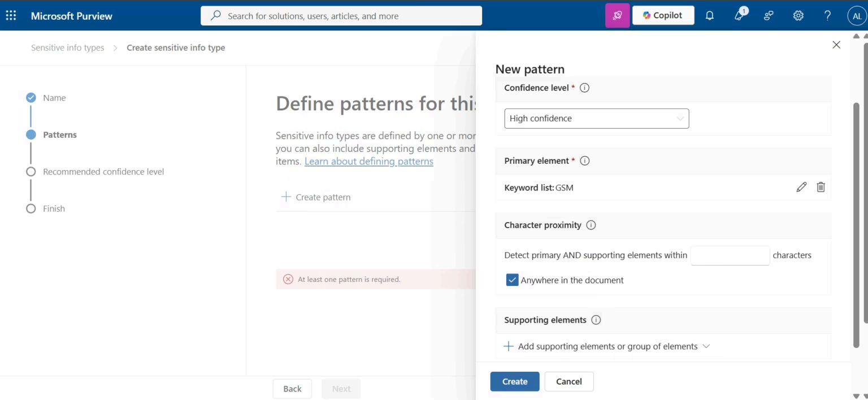Delete the GSM keyword list
Screen dimensions: 868x400
point(821,187)
